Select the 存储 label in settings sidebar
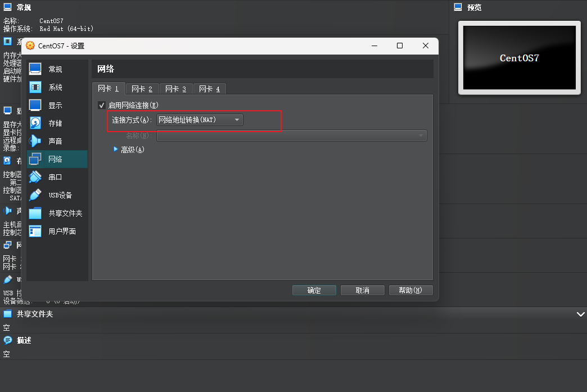587x392 pixels. pyautogui.click(x=56, y=123)
